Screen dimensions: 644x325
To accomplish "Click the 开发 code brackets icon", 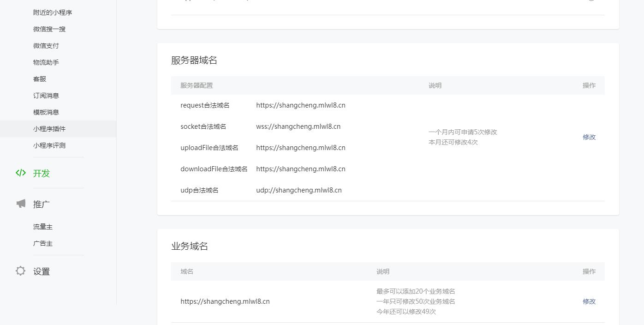I will click(x=21, y=173).
